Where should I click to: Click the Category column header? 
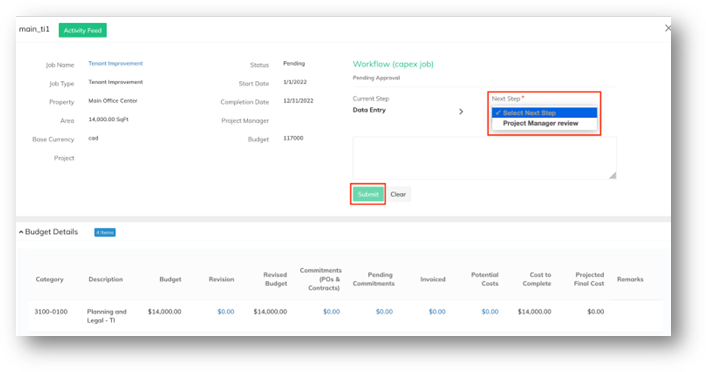tap(50, 279)
